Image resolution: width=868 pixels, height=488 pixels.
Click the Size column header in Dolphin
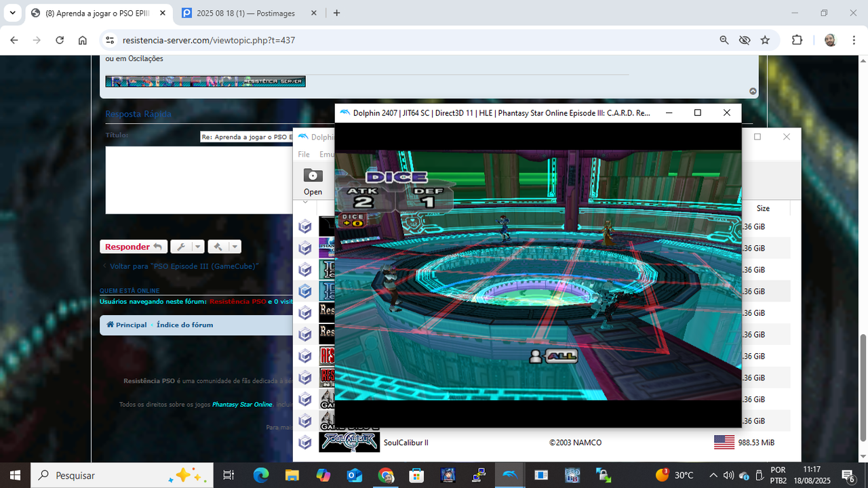pyautogui.click(x=763, y=208)
